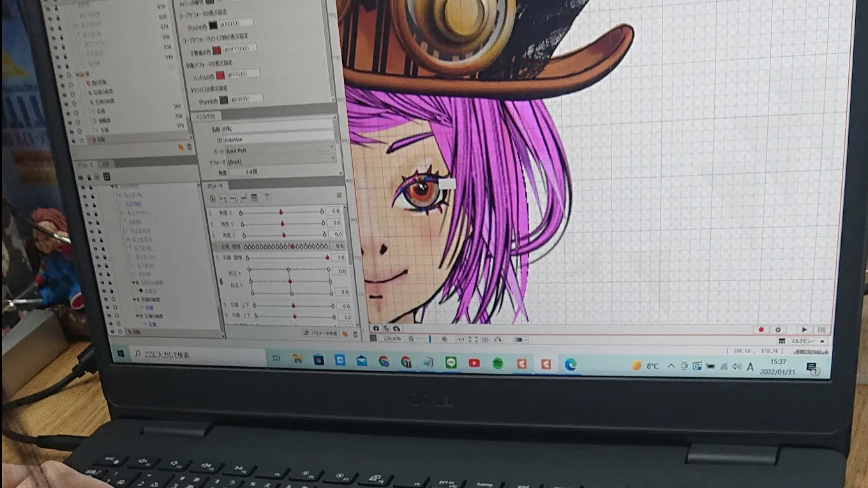Expand the マルチビュー selector below canvas
The width and height of the screenshot is (868, 488).
coord(802,341)
